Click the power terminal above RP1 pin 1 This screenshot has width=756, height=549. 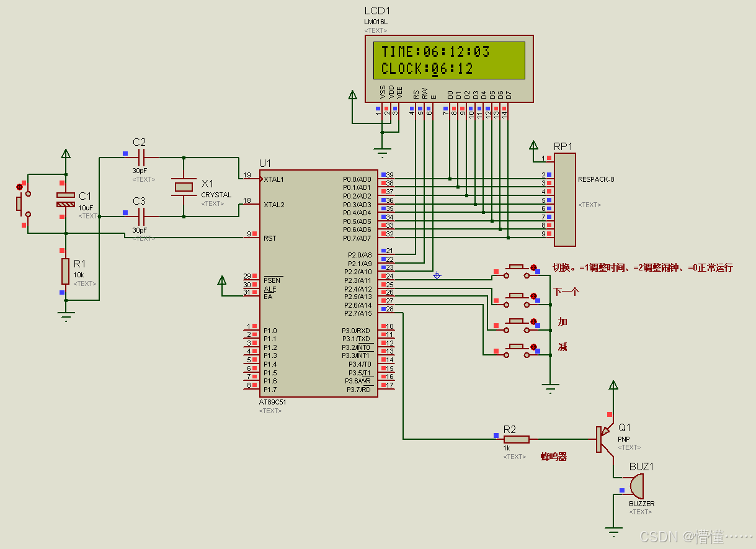pyautogui.click(x=533, y=145)
